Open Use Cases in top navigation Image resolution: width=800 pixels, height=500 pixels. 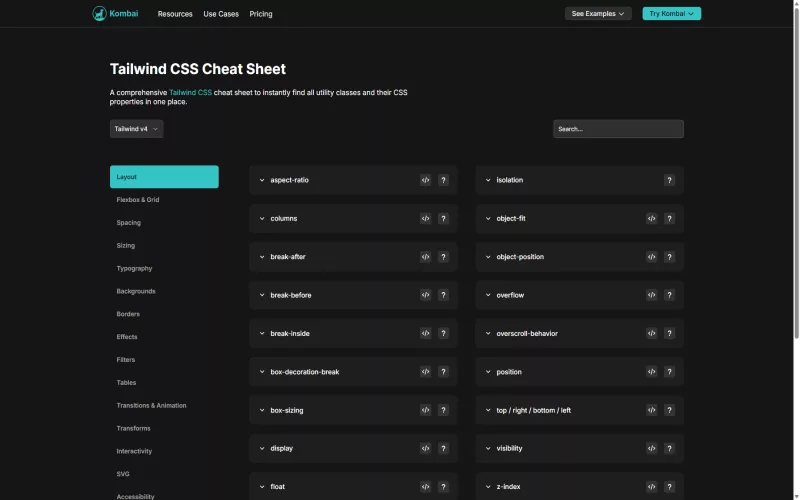pyautogui.click(x=221, y=14)
